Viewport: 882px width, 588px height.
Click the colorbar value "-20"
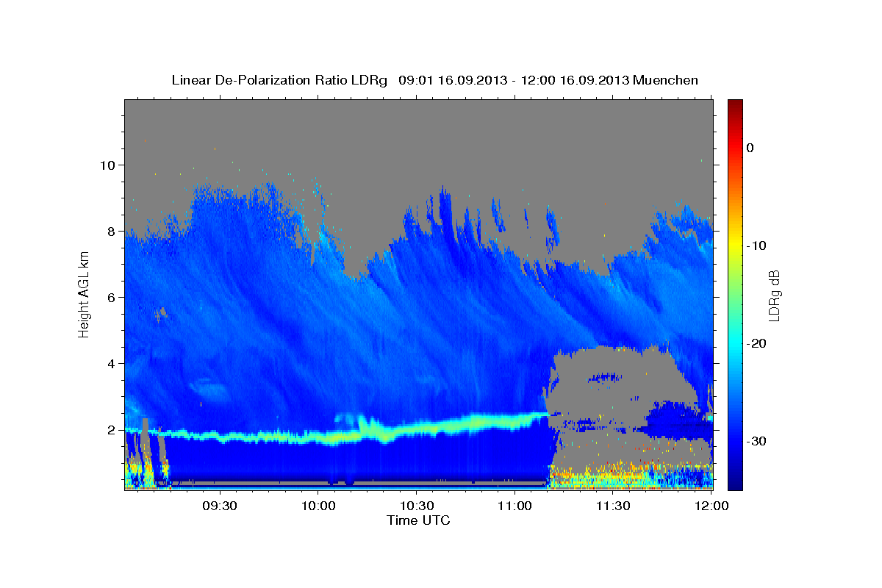click(756, 343)
